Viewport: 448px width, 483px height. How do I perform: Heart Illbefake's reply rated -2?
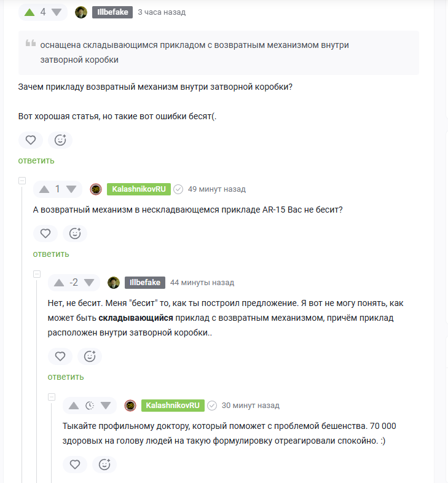tap(60, 356)
